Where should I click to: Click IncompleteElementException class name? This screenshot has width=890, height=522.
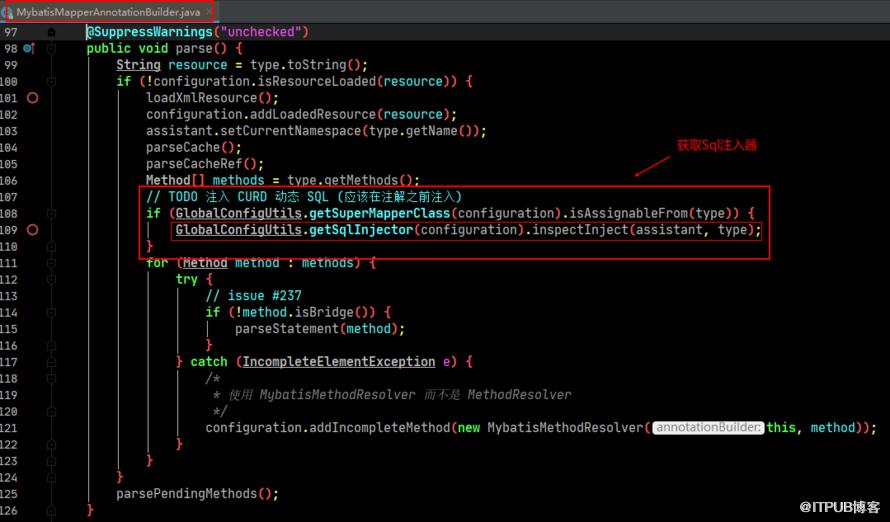(339, 361)
